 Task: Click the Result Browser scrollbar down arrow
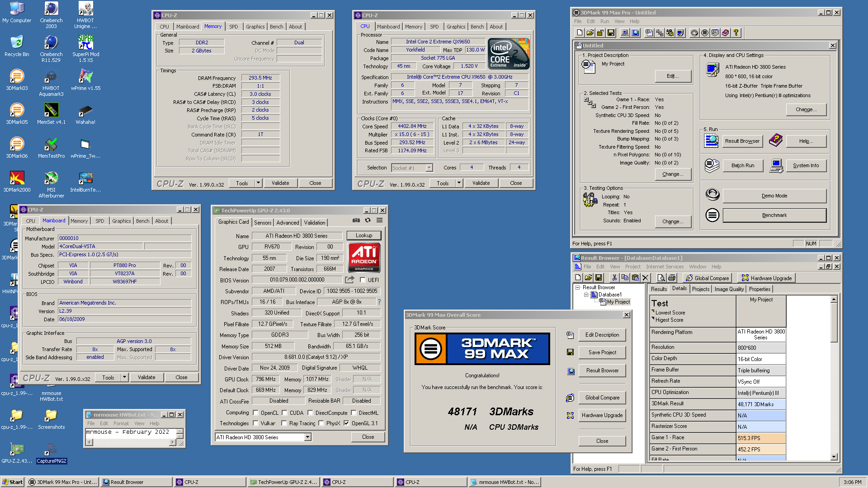click(834, 457)
